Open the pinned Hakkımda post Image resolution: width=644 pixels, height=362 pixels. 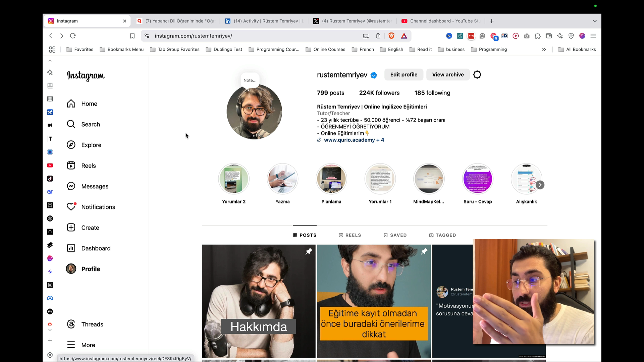259,301
